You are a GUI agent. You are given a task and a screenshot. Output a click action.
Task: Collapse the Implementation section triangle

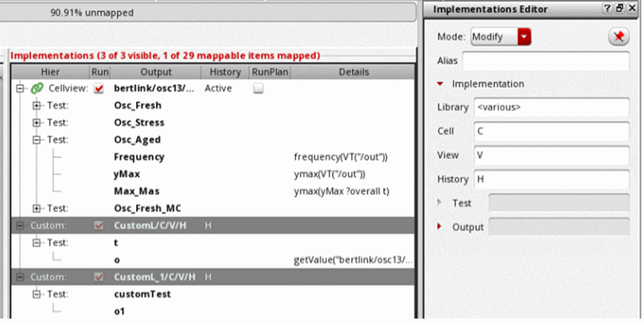click(440, 84)
